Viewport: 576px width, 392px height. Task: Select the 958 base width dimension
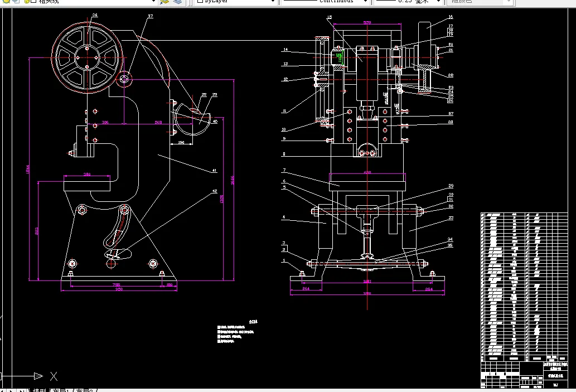(x=119, y=289)
